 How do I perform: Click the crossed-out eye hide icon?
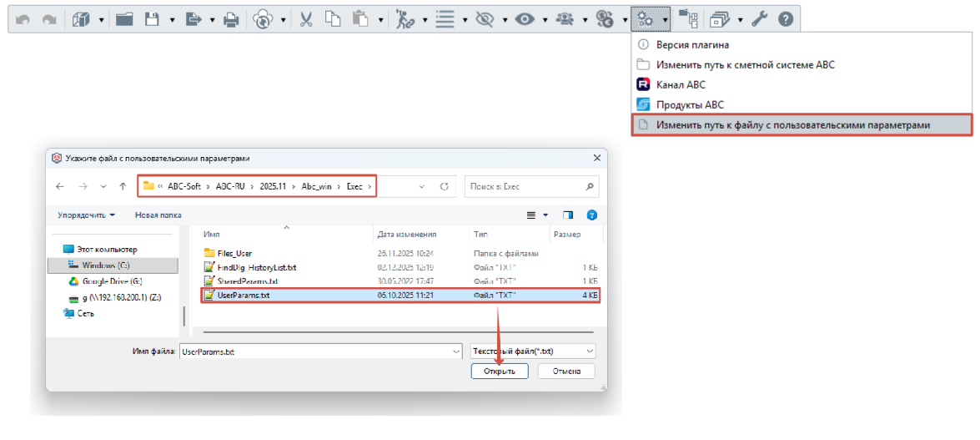(x=485, y=20)
